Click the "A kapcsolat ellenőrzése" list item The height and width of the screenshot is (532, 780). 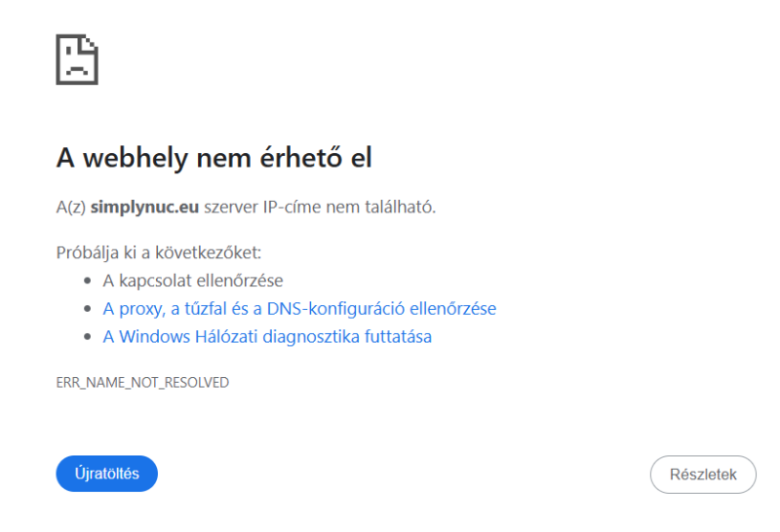193,281
